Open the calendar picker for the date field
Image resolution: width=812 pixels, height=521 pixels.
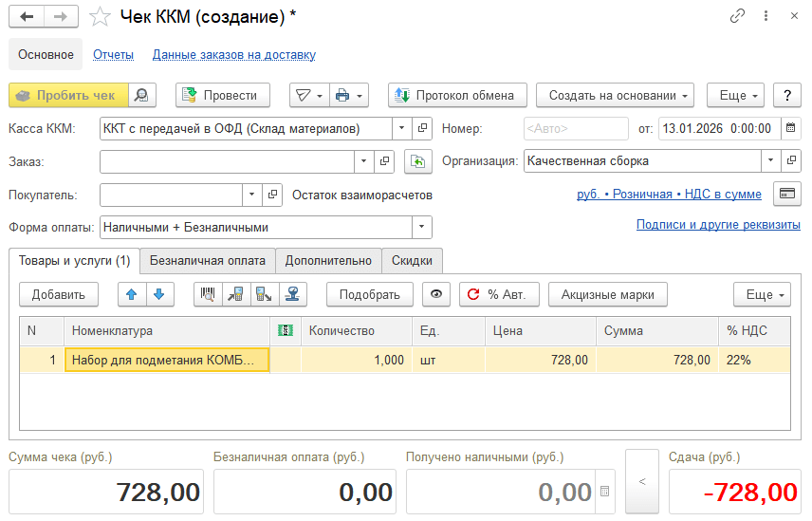click(791, 128)
